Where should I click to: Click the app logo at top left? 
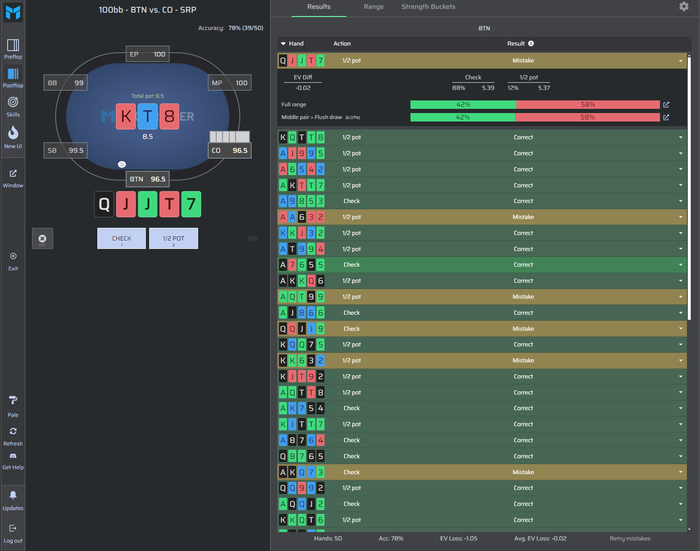(x=13, y=12)
